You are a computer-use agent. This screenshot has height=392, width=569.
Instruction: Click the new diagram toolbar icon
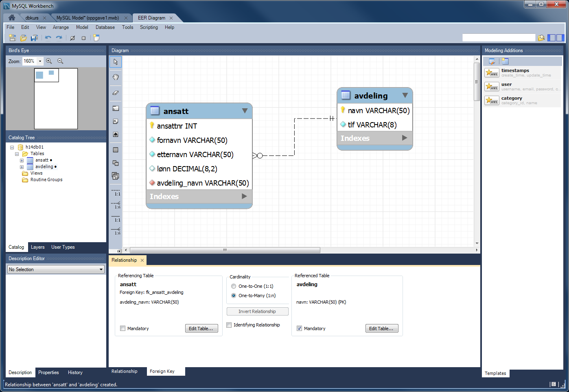[96, 38]
